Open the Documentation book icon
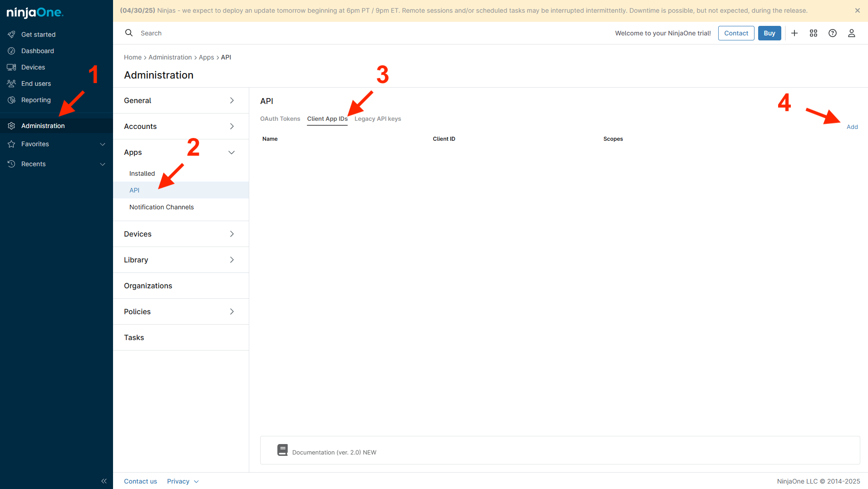This screenshot has width=868, height=489. [282, 450]
